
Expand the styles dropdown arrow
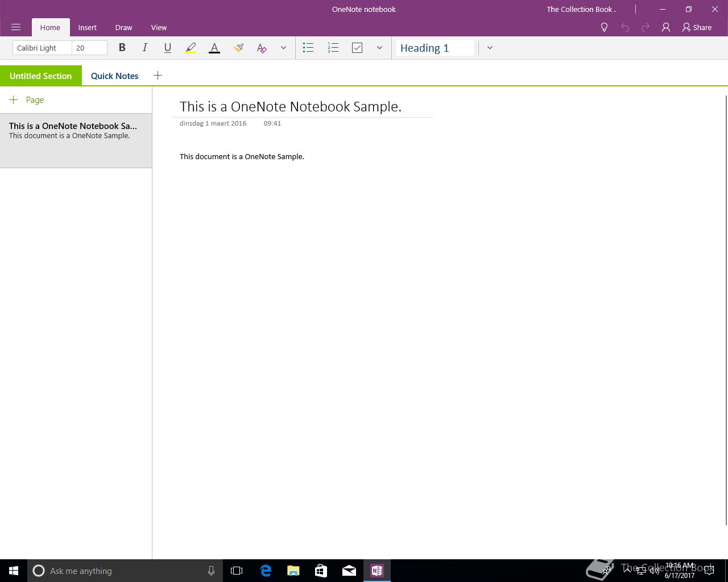(x=490, y=48)
